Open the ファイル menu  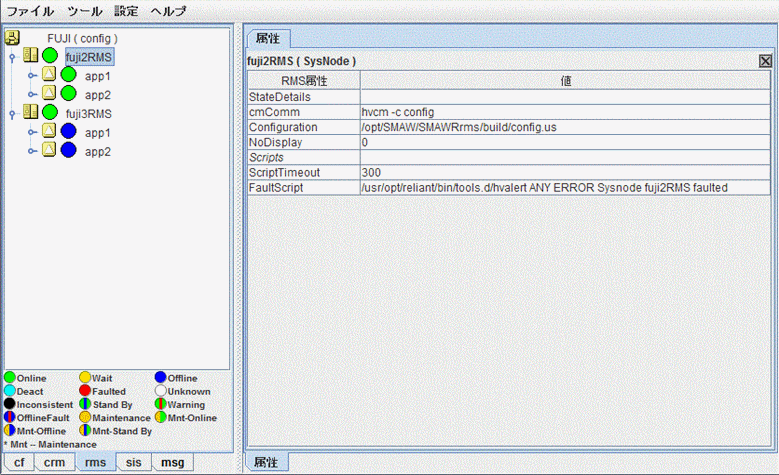[31, 11]
